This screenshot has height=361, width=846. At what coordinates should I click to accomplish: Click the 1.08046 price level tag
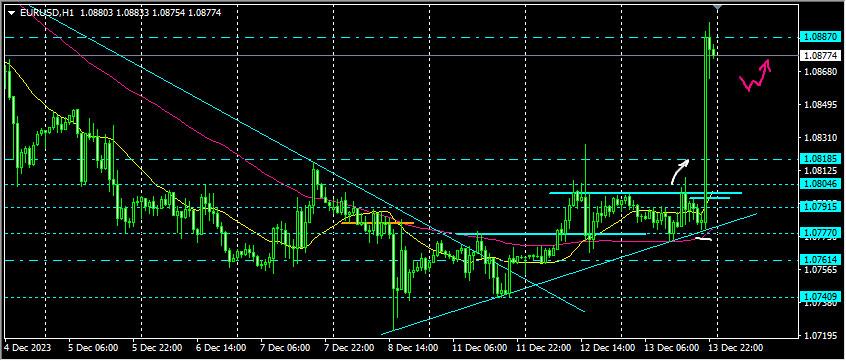coord(820,184)
